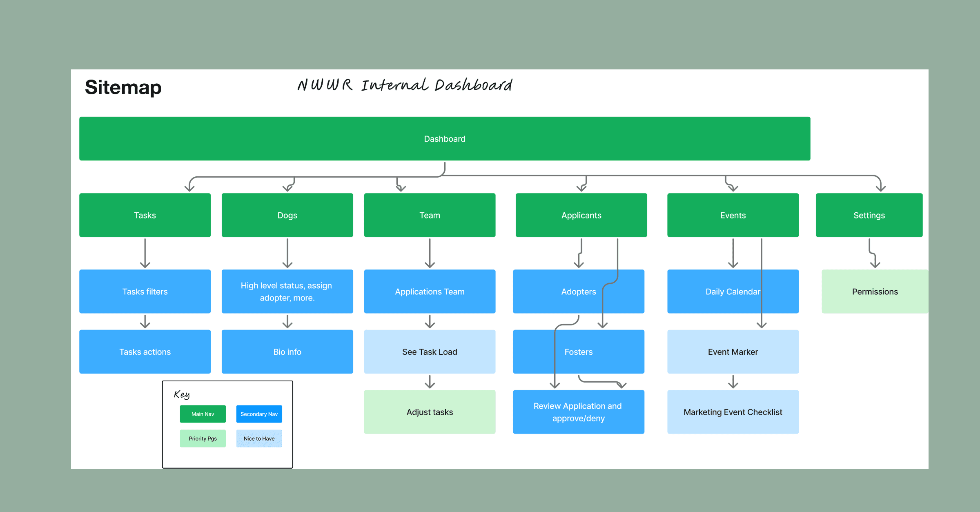Viewport: 980px width, 512px height.
Task: Click the Nice to Have key swatch
Action: (x=259, y=439)
